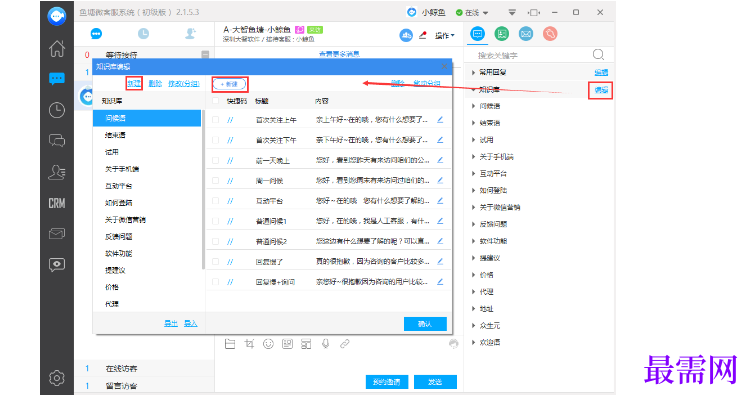Image resolution: width=756 pixels, height=401 pixels.
Task: Click 修改(分组) link in the dialog
Action: tap(184, 83)
